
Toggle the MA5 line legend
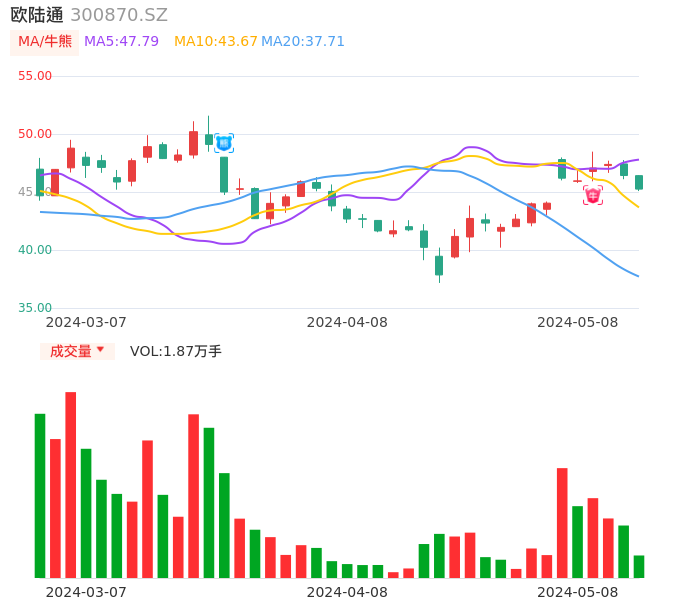click(x=121, y=42)
